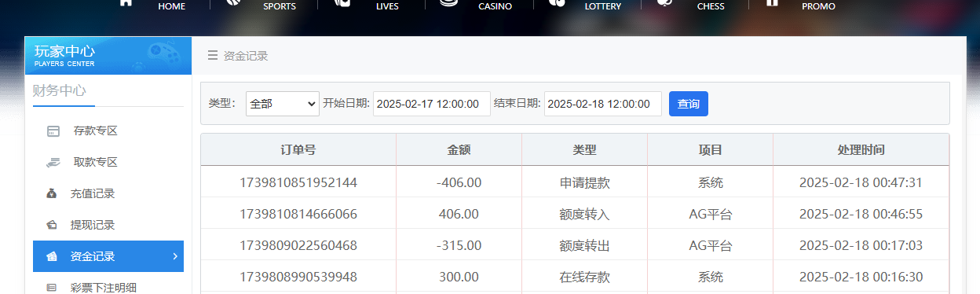
Task: Click the 在线存款 type cell
Action: 584,277
